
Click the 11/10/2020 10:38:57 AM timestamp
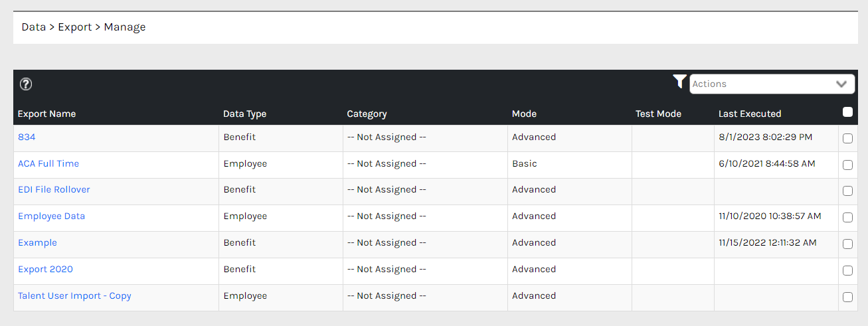tap(770, 216)
